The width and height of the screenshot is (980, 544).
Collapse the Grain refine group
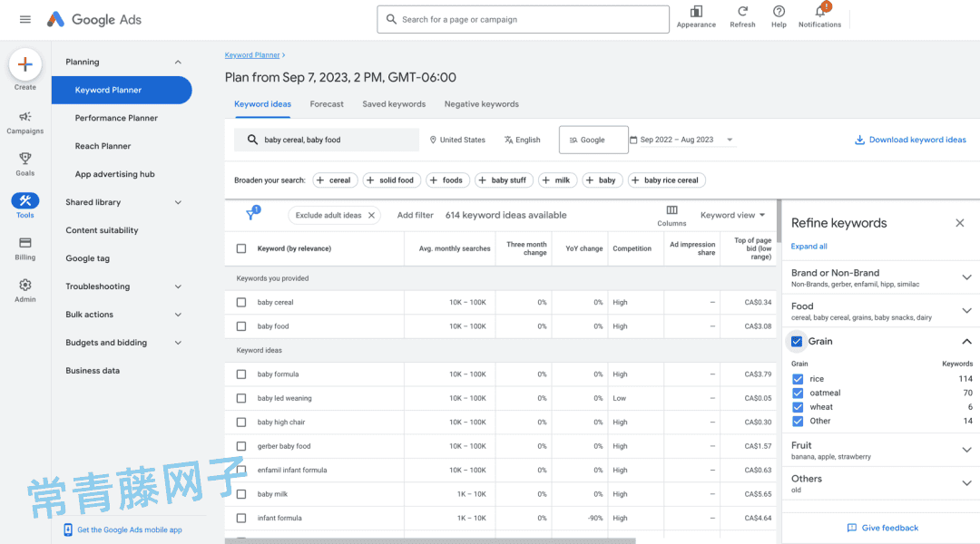point(966,342)
